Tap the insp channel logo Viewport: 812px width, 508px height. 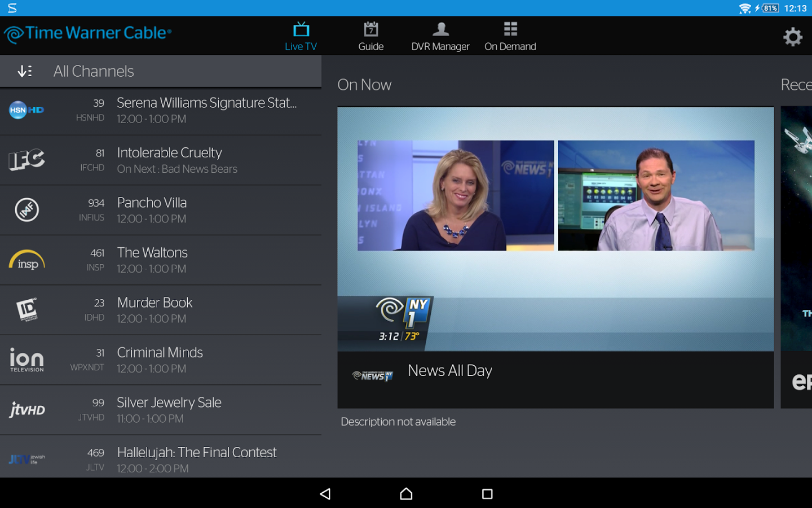tap(26, 260)
